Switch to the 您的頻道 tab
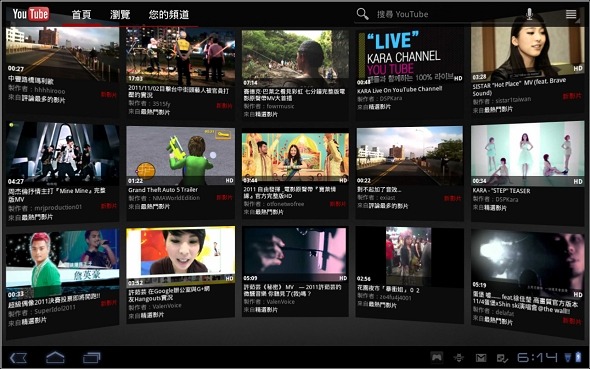590x369 pixels. (x=169, y=15)
